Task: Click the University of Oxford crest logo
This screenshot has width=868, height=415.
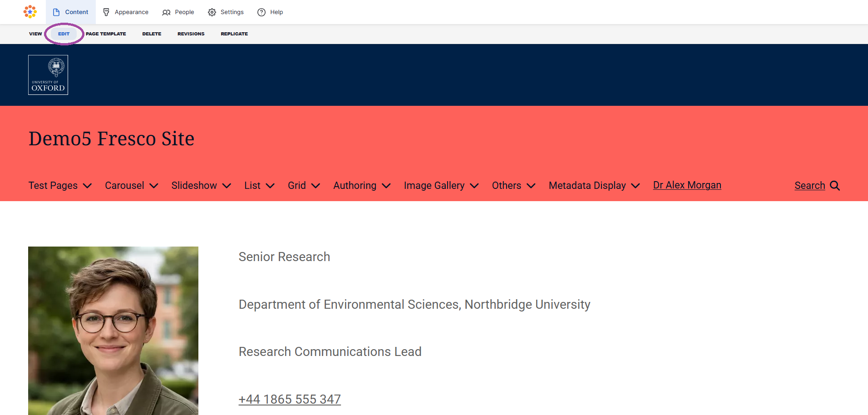Action: point(48,75)
